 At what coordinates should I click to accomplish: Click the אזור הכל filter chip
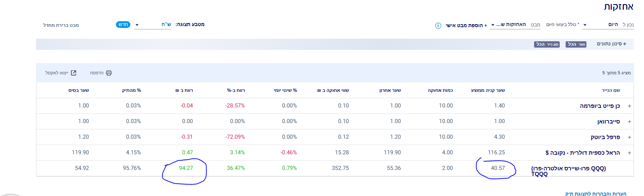pos(576,44)
